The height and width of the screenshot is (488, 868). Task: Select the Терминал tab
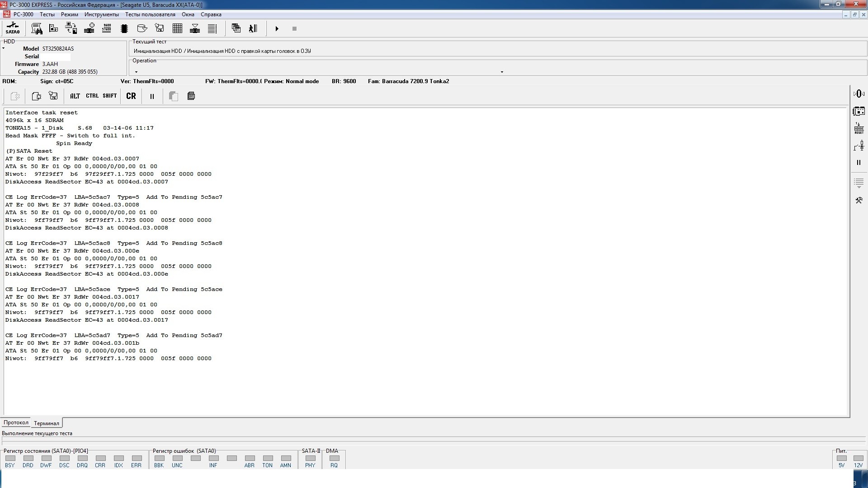coord(47,423)
